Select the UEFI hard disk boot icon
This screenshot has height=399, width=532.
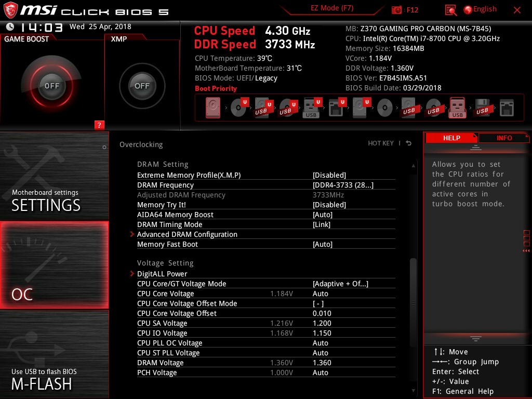pos(362,108)
